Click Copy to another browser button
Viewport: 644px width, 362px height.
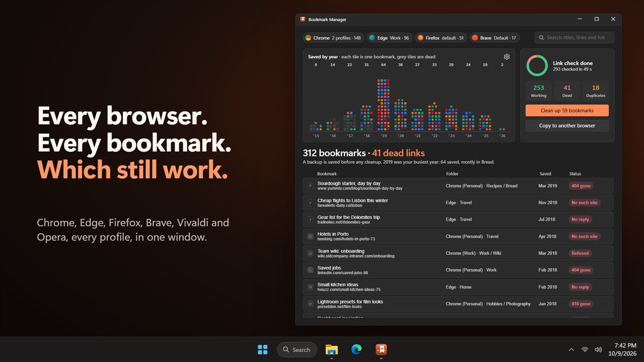pos(567,126)
